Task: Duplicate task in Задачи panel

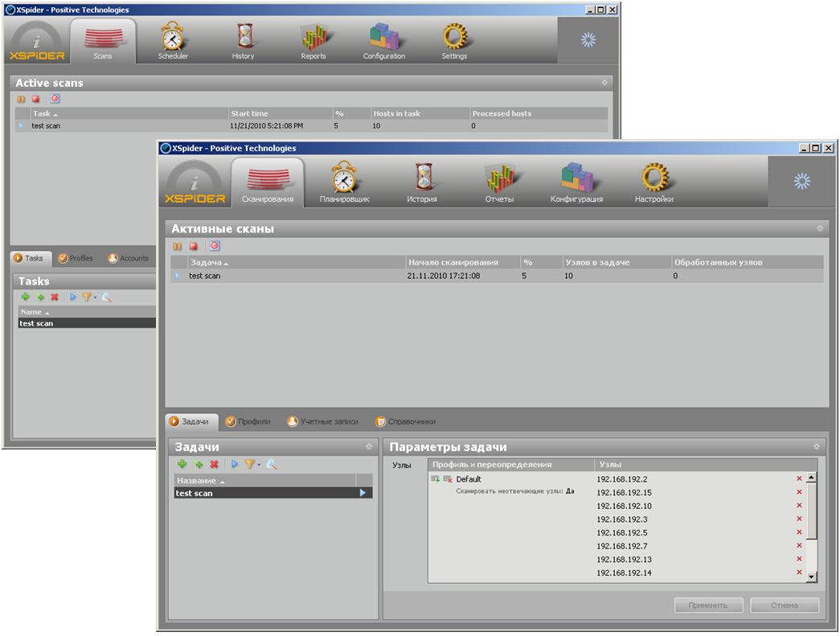Action: 199,464
